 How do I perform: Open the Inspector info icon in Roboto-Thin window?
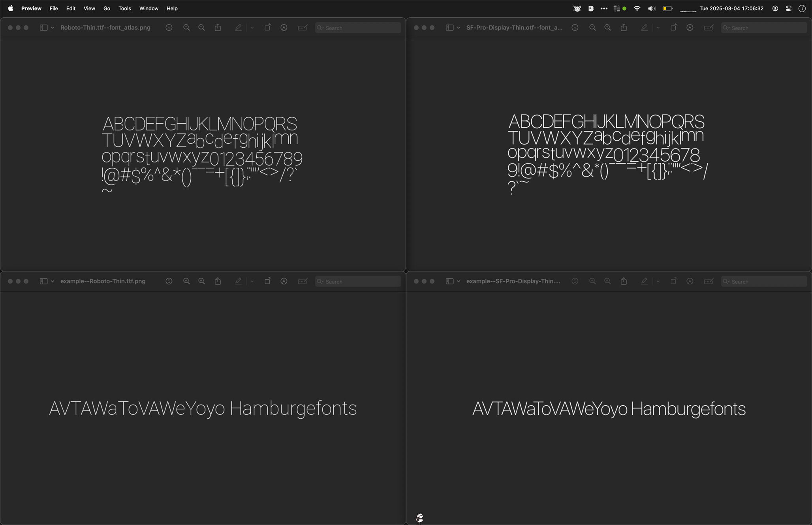click(x=169, y=28)
